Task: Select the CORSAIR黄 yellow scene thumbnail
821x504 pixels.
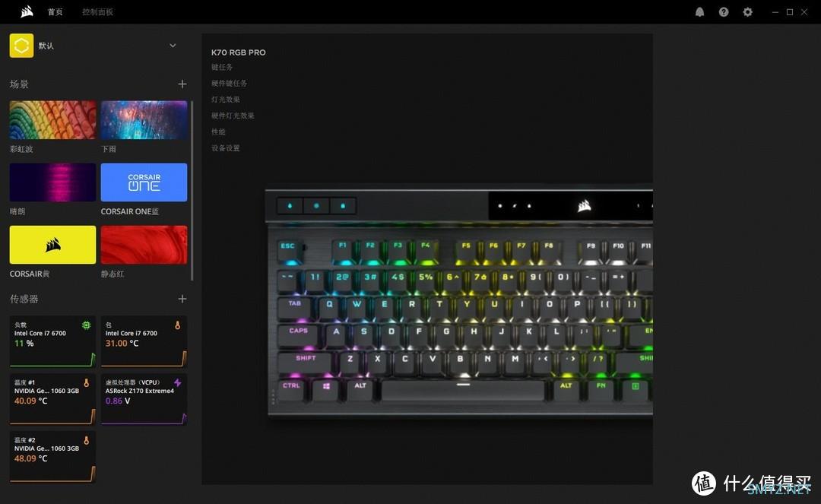Action: click(x=52, y=245)
